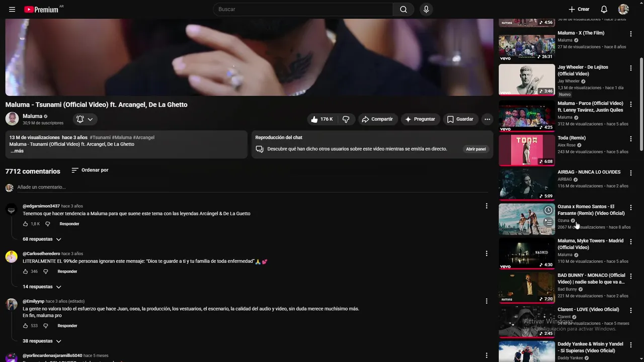Expand description with ...más
Screen dimensions: 644x362
pyautogui.click(x=17, y=151)
